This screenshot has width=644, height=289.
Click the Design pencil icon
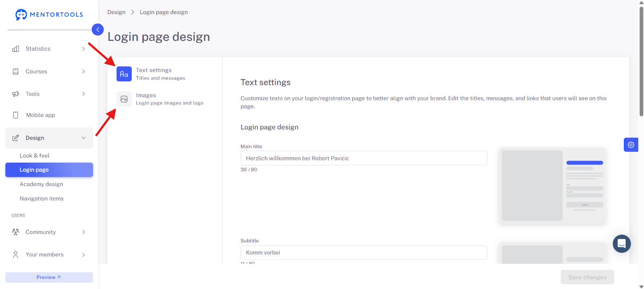point(16,138)
